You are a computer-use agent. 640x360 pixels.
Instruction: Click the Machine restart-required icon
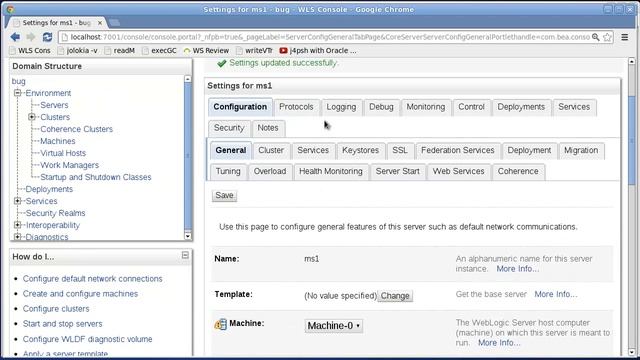[220, 324]
